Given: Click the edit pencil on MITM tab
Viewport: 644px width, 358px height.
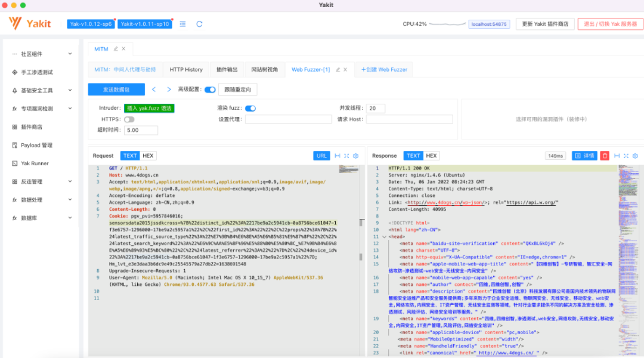Looking at the screenshot, I should (x=116, y=48).
